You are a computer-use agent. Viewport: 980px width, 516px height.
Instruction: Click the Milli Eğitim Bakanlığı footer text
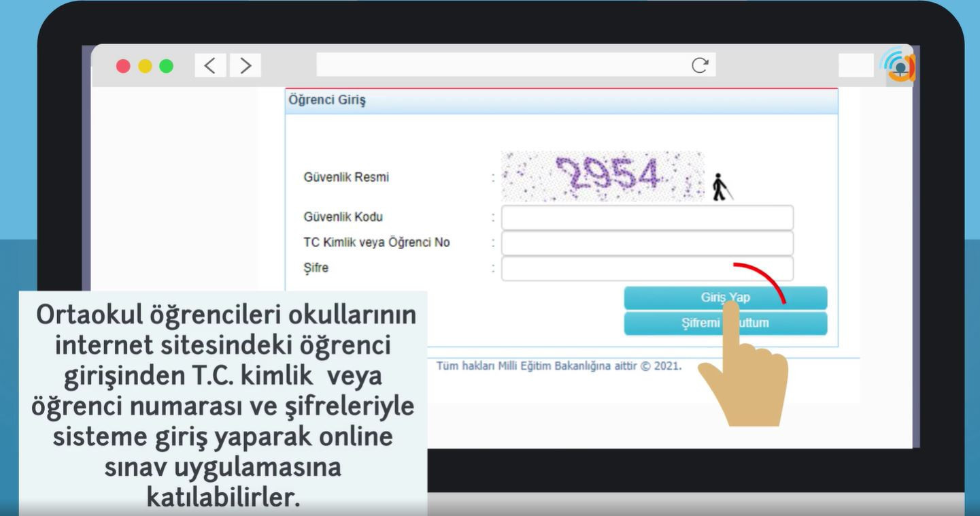[558, 366]
